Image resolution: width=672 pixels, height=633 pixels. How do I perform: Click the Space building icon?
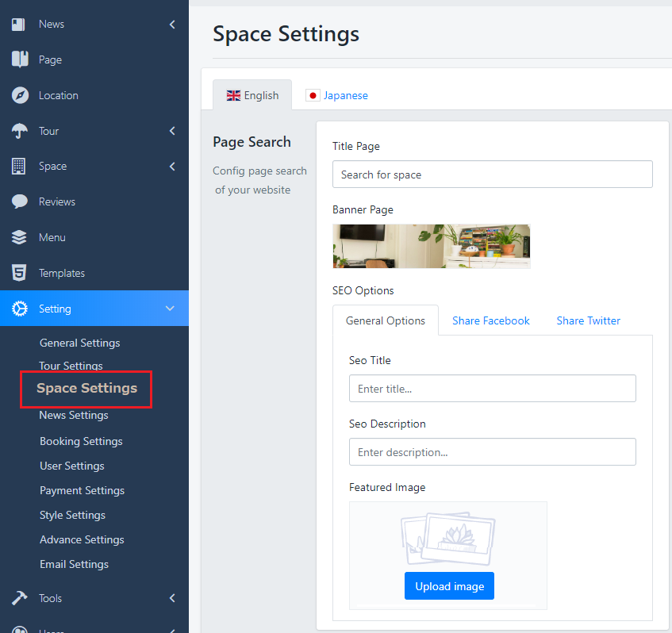coord(19,167)
